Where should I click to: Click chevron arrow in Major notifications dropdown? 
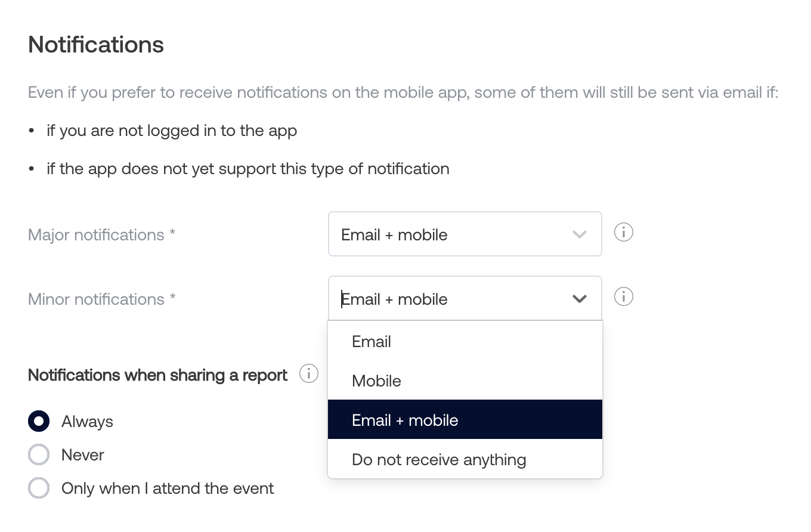(x=579, y=234)
